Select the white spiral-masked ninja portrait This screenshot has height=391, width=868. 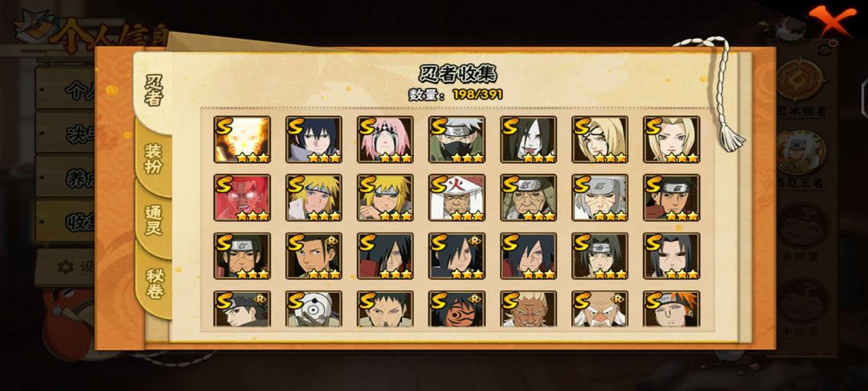314,309
